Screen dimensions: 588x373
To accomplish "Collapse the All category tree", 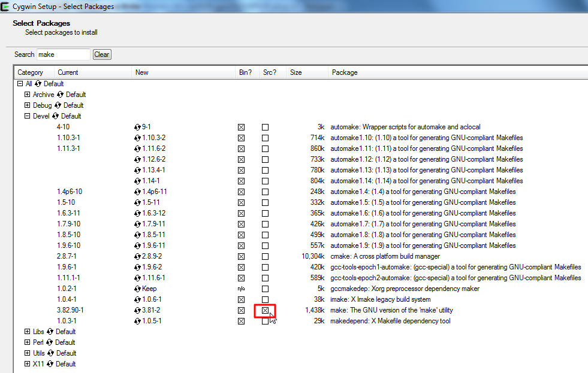I will [x=20, y=84].
